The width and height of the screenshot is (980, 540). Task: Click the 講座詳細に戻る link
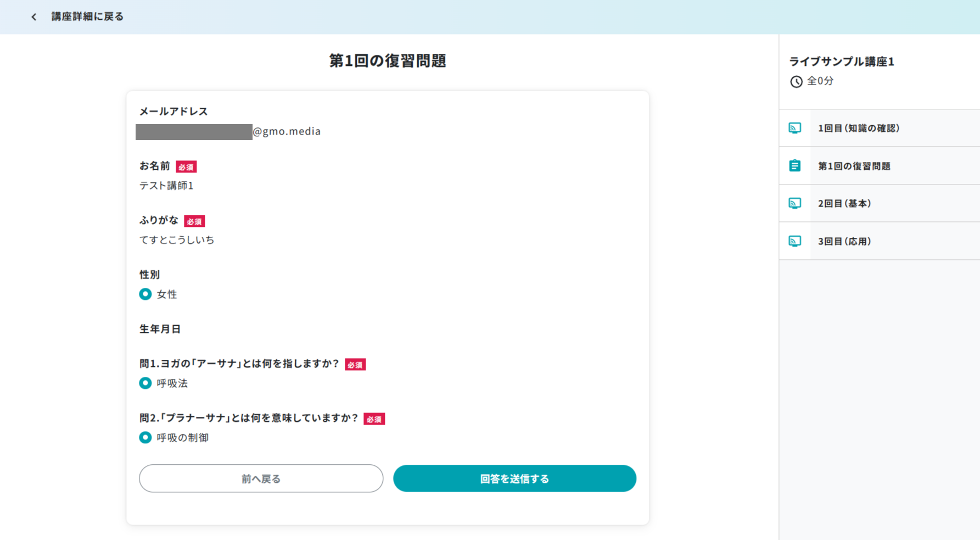point(87,17)
